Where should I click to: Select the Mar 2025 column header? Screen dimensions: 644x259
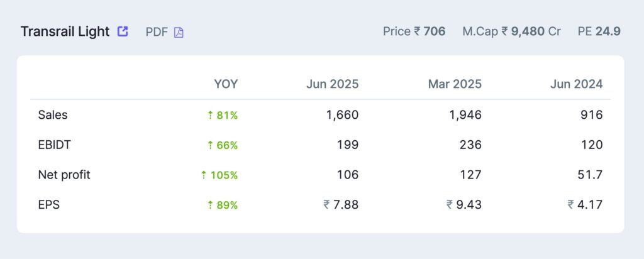pos(455,84)
